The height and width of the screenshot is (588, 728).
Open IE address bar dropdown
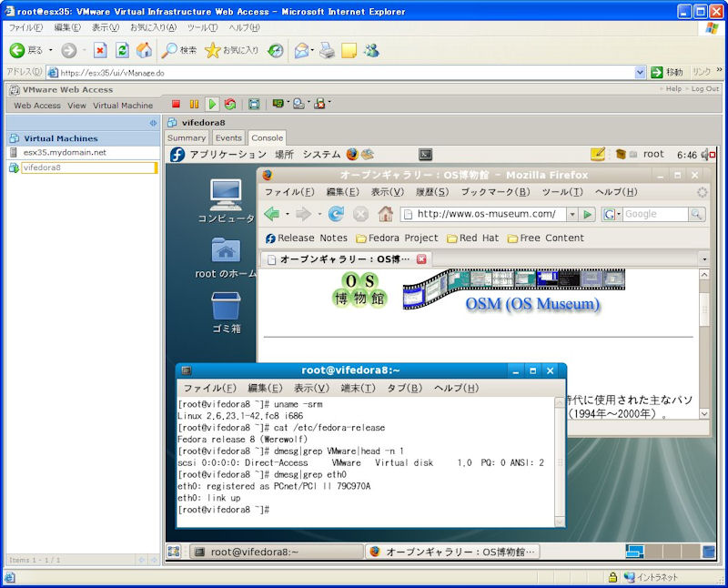pos(640,72)
